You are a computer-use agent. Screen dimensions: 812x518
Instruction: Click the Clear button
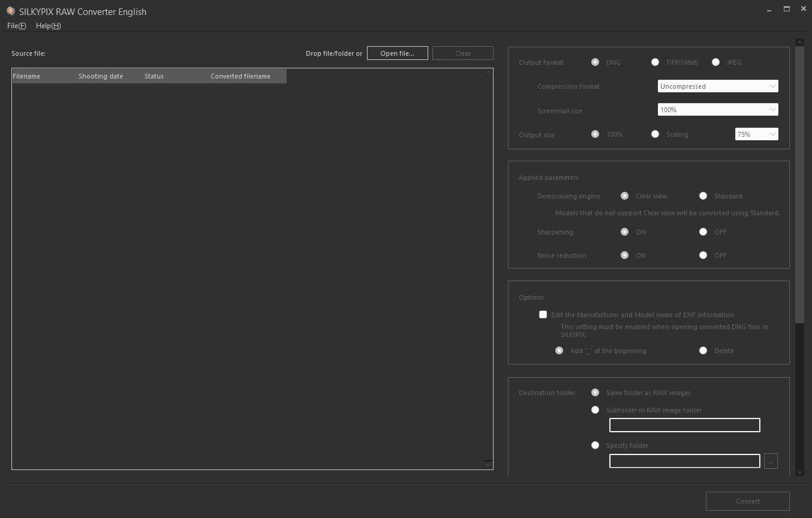click(463, 53)
